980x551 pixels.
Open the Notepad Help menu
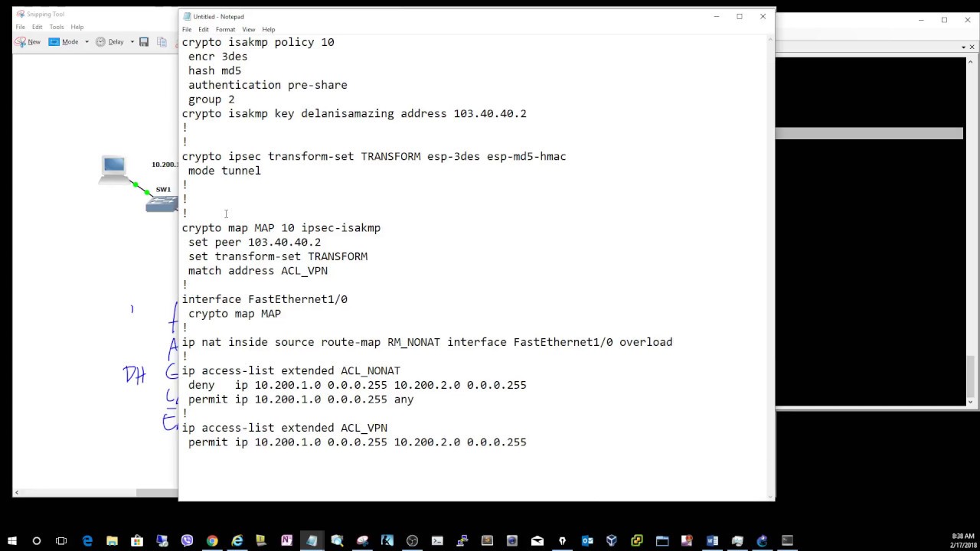pos(269,29)
